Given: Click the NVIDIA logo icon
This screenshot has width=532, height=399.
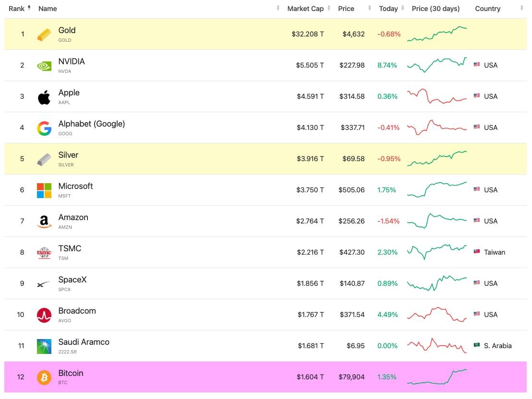Looking at the screenshot, I should (44, 66).
